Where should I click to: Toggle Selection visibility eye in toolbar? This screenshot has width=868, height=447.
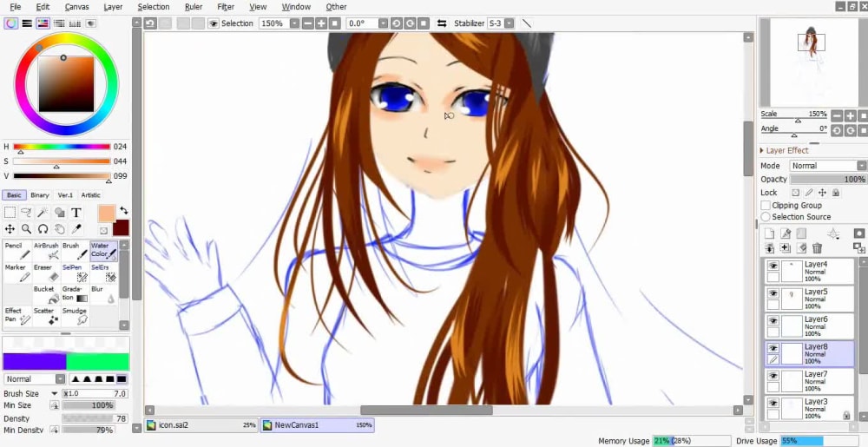coord(214,23)
